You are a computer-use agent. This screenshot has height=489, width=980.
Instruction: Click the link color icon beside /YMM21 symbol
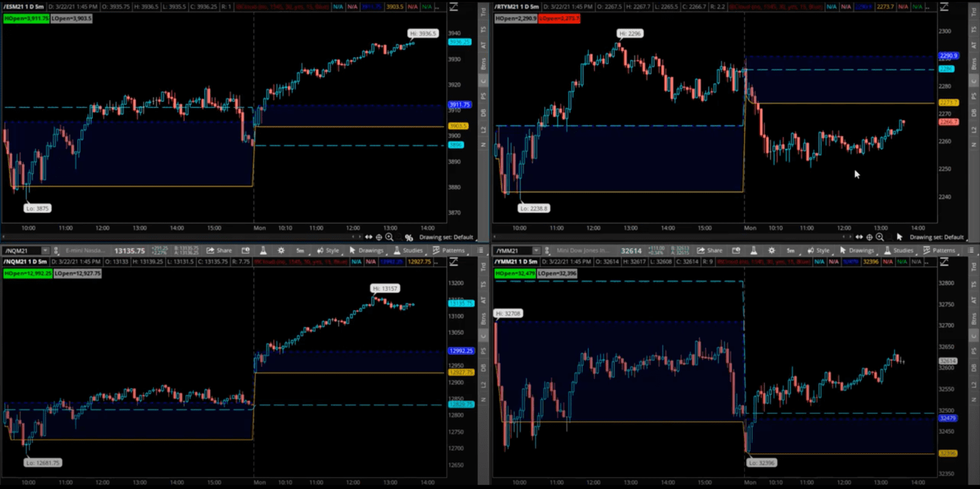coord(547,251)
